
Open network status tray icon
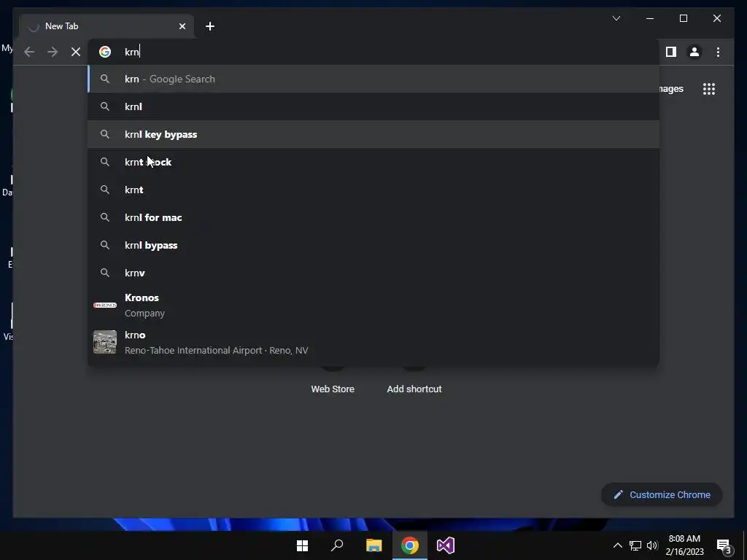tap(635, 545)
